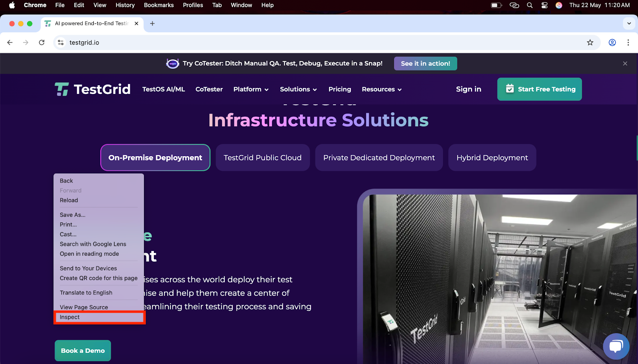The height and width of the screenshot is (364, 638).
Task: View site information icon in address bar
Action: coord(61,42)
